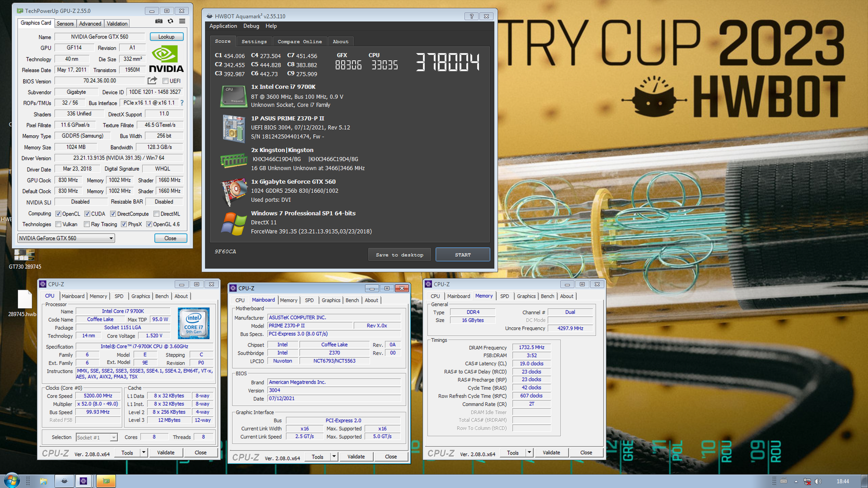Click the CPU-Z taskbar icon
868x488 pixels.
pyautogui.click(x=83, y=481)
